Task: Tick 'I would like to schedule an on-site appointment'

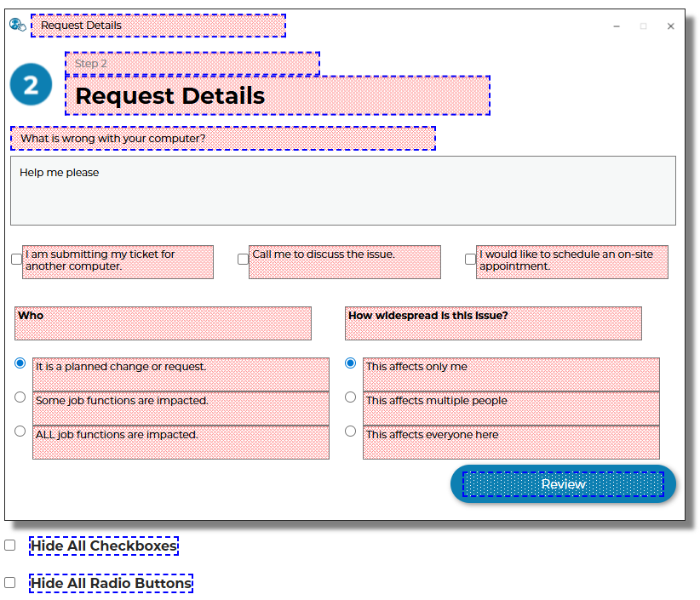Action: point(470,259)
